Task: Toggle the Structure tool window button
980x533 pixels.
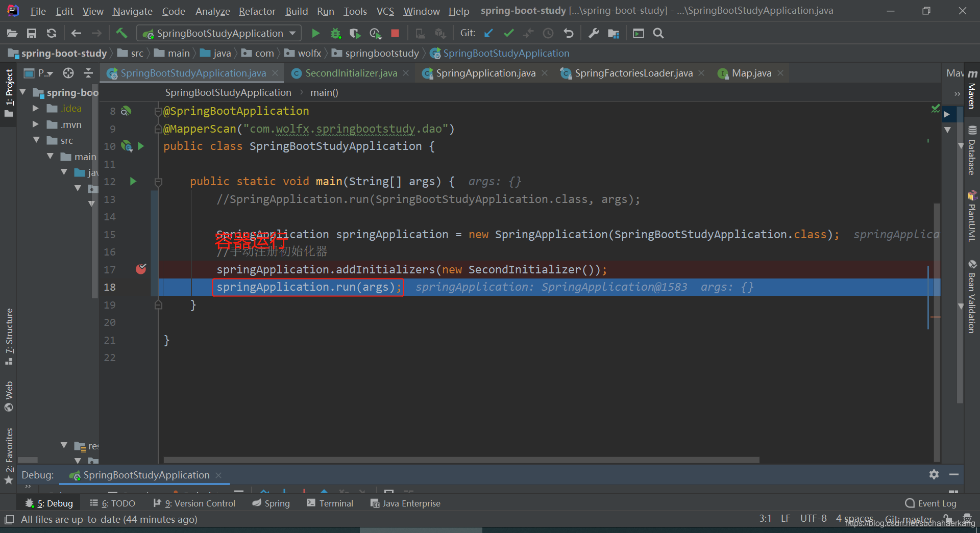Action: tap(9, 336)
